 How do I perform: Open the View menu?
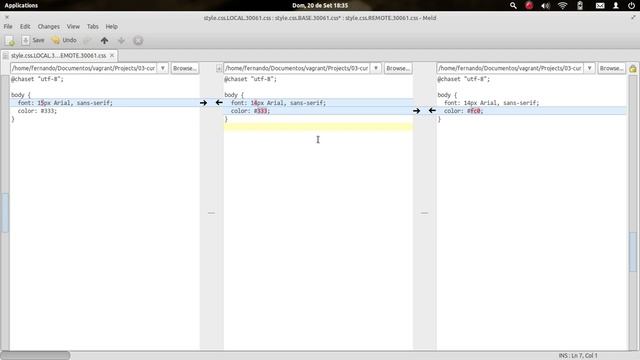[x=73, y=27]
